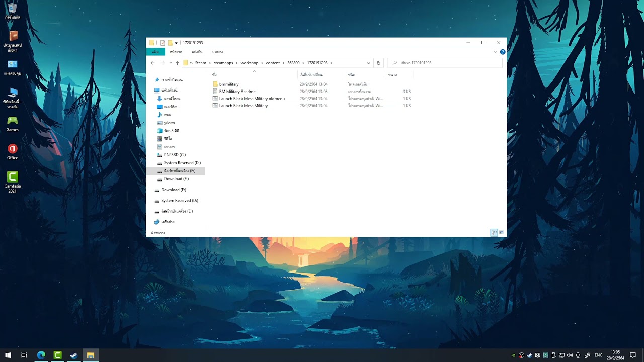Open Steam from the taskbar
Image resolution: width=644 pixels, height=362 pixels.
click(74, 355)
